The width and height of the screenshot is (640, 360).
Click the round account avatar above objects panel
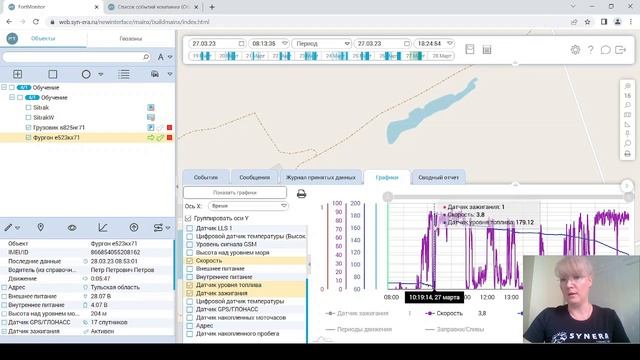tap(12, 38)
